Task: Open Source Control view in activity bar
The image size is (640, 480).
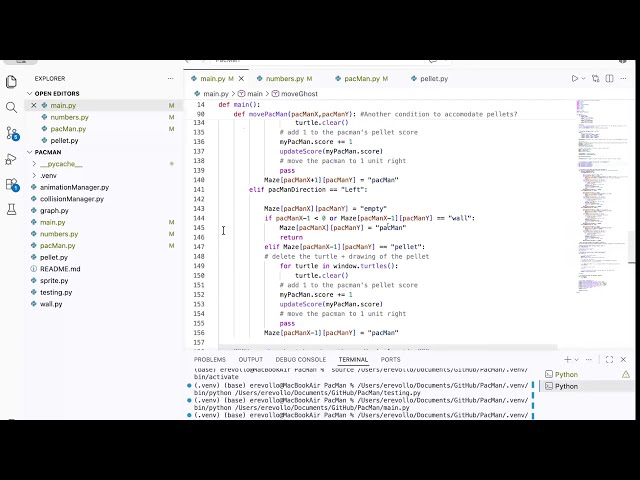Action: (x=11, y=133)
